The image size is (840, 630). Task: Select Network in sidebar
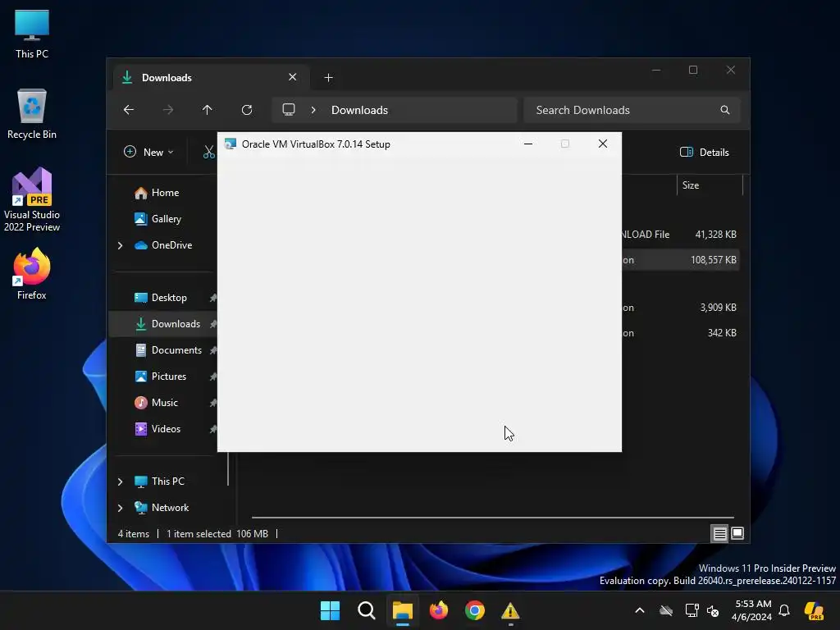pos(162,508)
